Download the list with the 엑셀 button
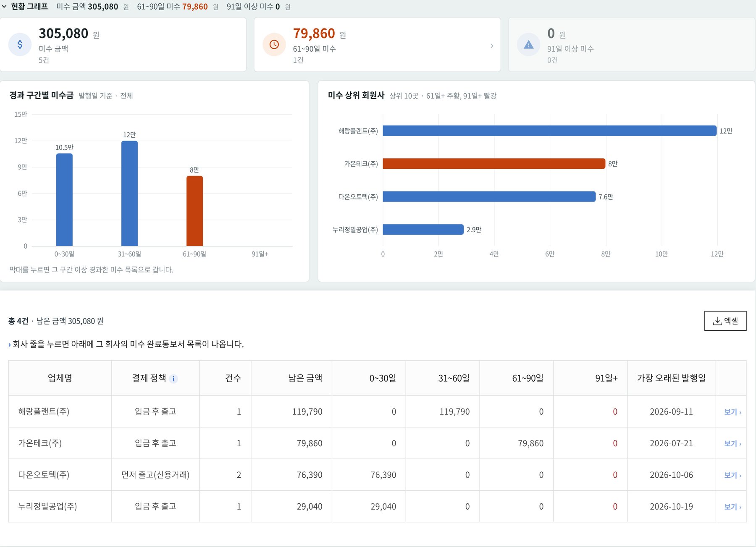The image size is (756, 547). (x=725, y=321)
